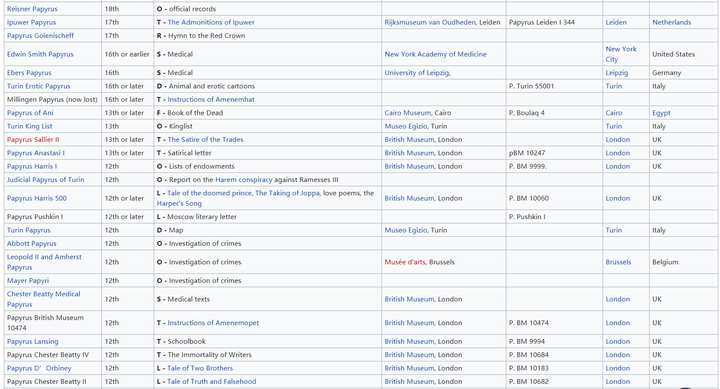Click The Taking of Joppa link
Image resolution: width=720 pixels, height=389 pixels.
287,193
